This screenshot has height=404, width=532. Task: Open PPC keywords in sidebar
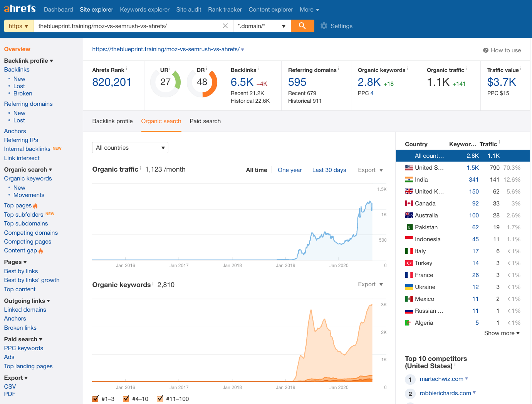(x=23, y=348)
